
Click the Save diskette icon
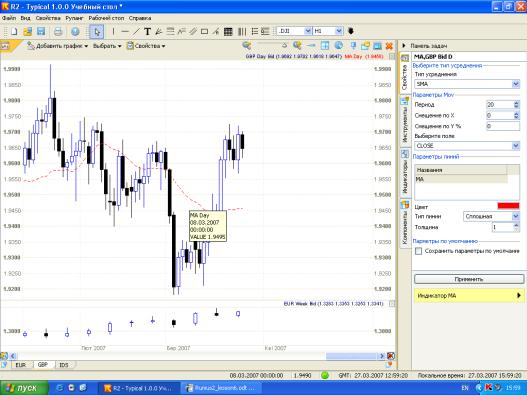click(x=41, y=32)
